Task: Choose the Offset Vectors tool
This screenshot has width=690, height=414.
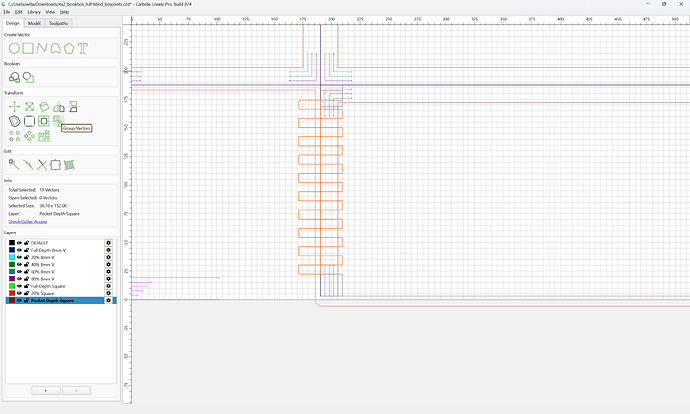Action: 15,121
